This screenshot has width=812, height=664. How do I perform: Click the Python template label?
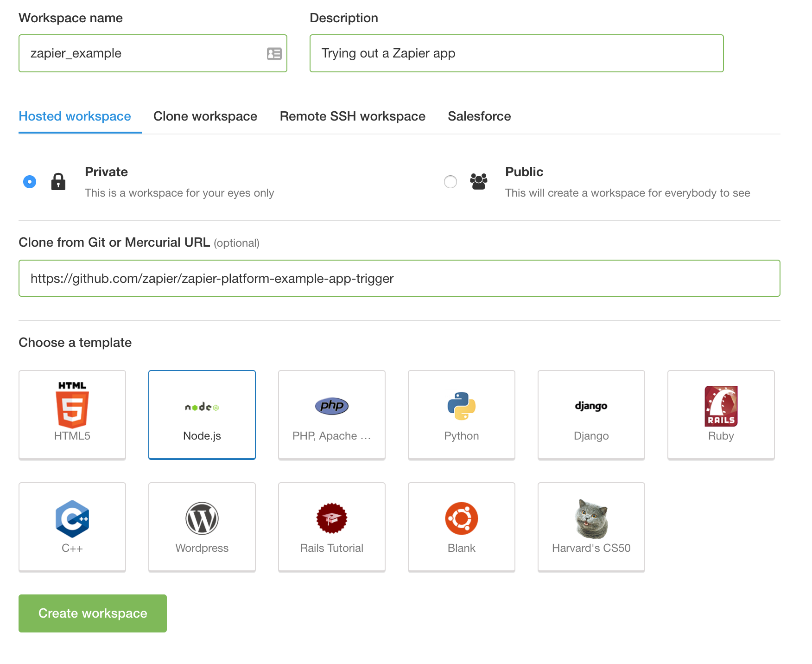462,436
